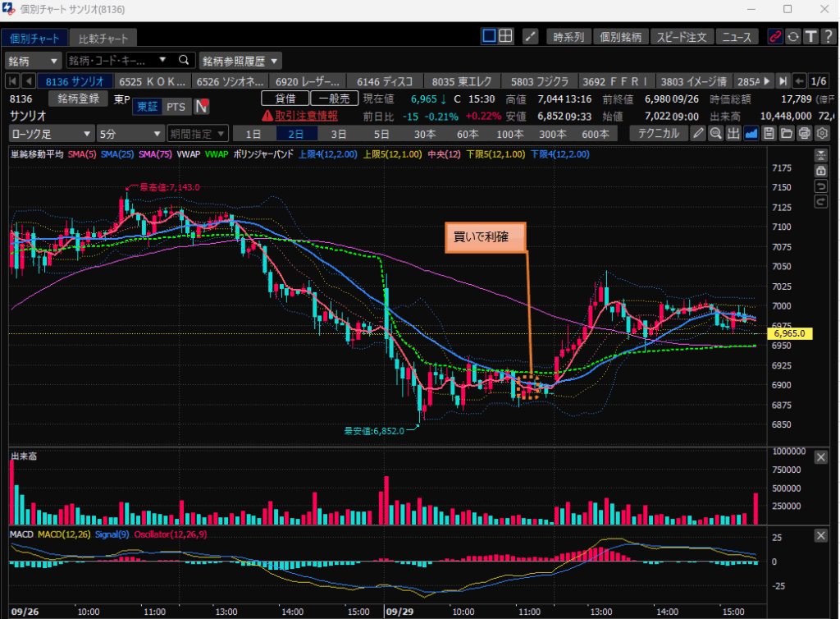Toggle the blue area chart display button
Viewport: 840px width, 619px height.
tap(751, 134)
